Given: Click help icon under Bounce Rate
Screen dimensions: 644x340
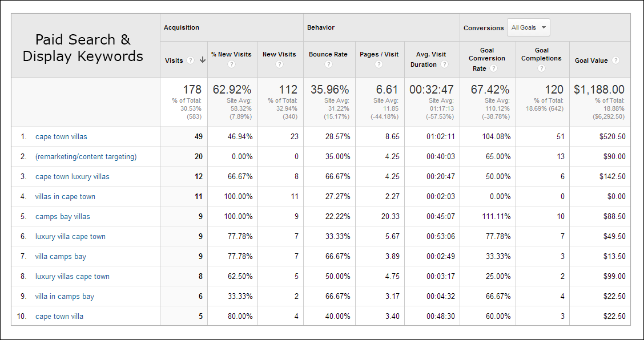Looking at the screenshot, I should coord(328,64).
